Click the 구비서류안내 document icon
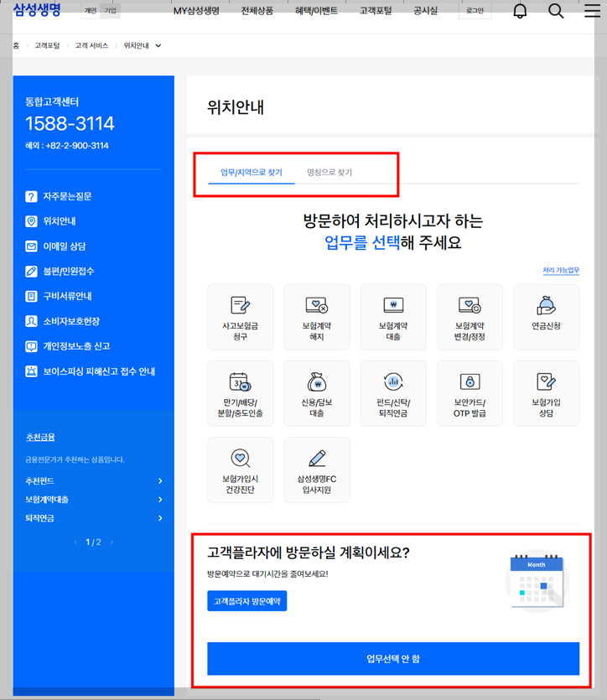This screenshot has width=607, height=700. pyautogui.click(x=31, y=296)
